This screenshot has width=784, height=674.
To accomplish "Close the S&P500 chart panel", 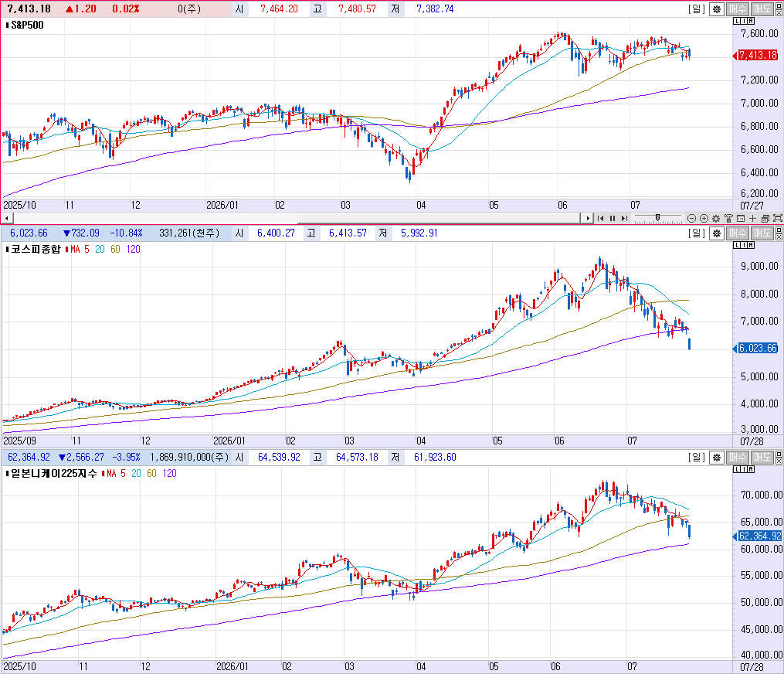I will [x=779, y=12].
